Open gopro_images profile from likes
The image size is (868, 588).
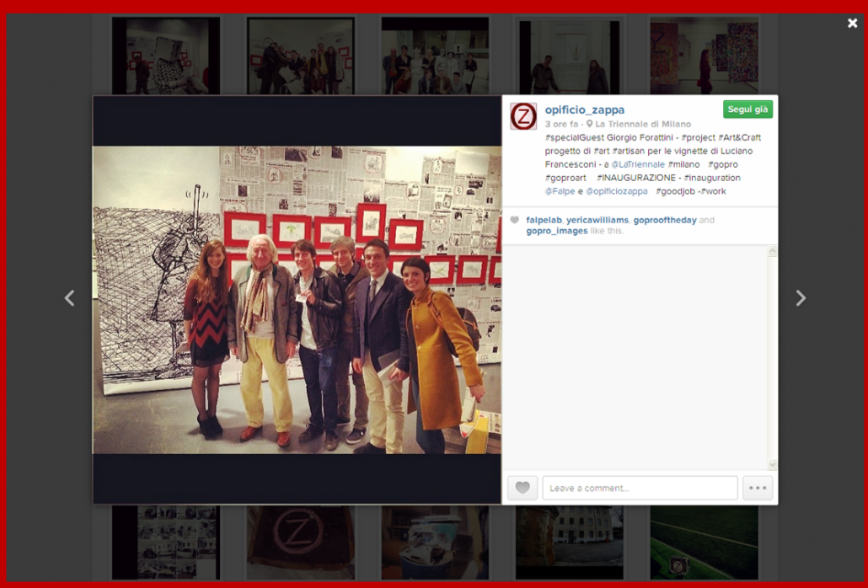click(x=557, y=231)
